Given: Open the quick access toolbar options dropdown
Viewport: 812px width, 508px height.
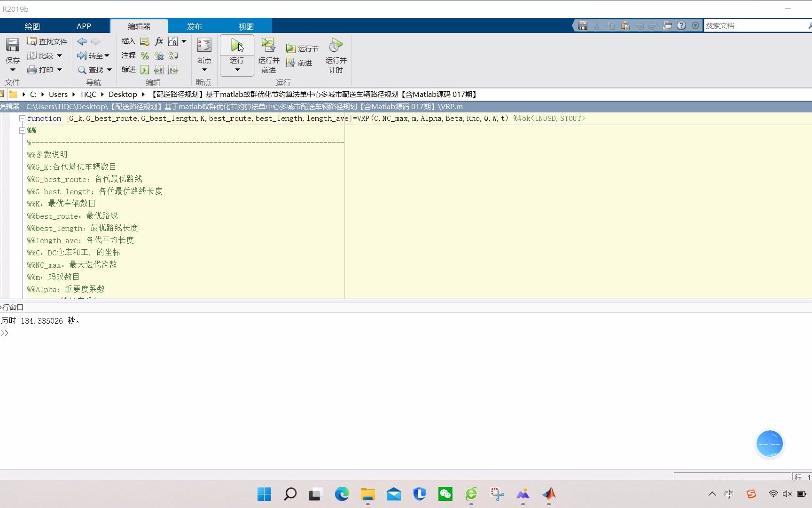Looking at the screenshot, I should point(695,26).
